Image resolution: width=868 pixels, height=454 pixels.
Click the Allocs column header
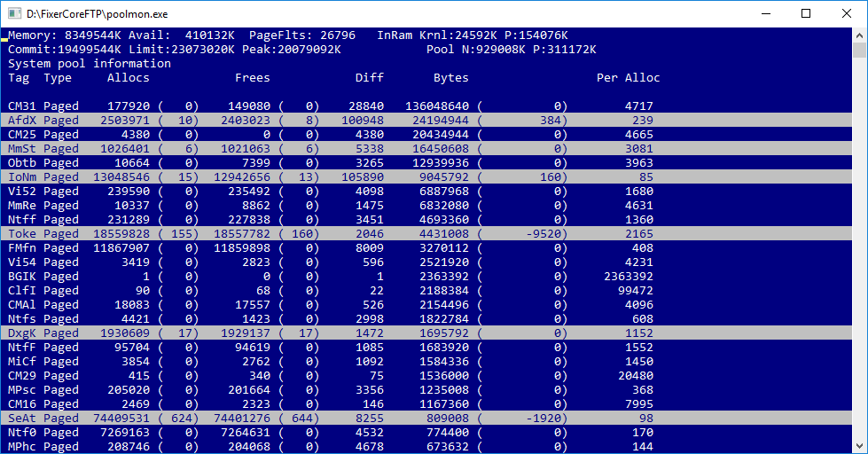coord(128,77)
